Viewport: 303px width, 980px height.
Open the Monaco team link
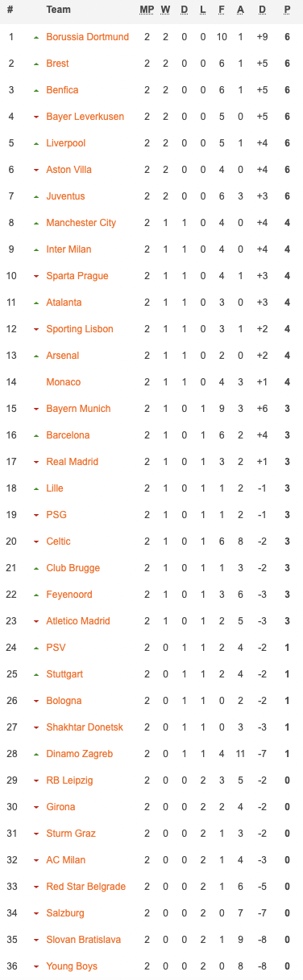(x=64, y=382)
